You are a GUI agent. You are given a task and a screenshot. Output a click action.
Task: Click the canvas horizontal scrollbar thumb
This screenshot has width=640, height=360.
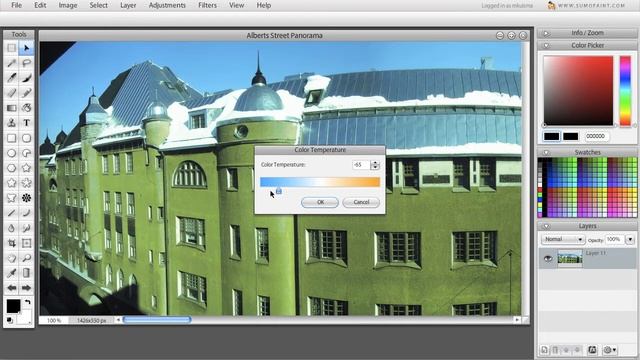click(157, 320)
